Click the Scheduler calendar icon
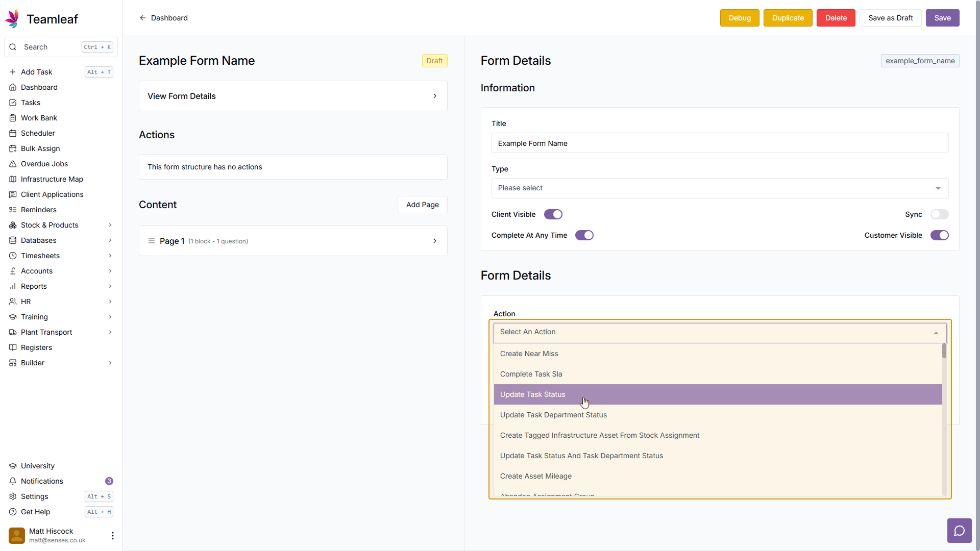Viewport: 980px width, 551px height. [13, 133]
